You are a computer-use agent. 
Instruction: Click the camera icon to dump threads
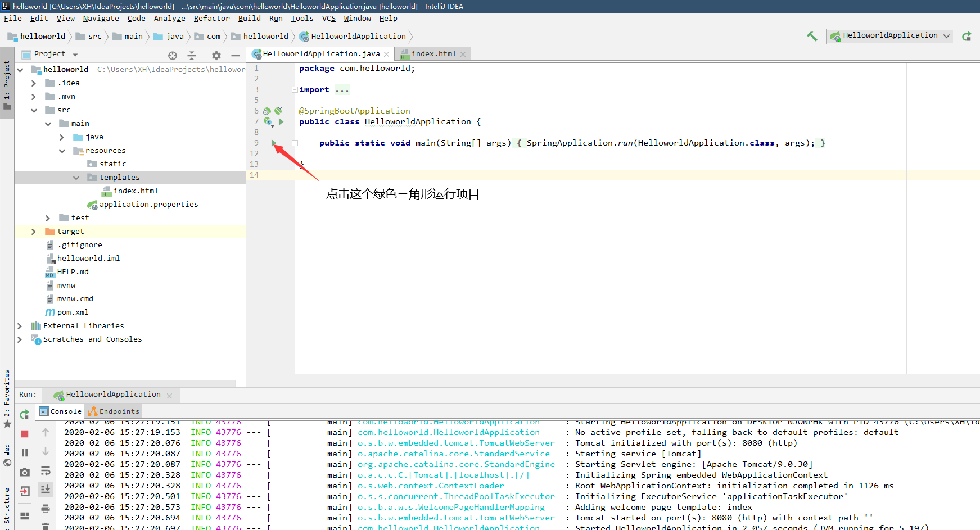pos(25,472)
